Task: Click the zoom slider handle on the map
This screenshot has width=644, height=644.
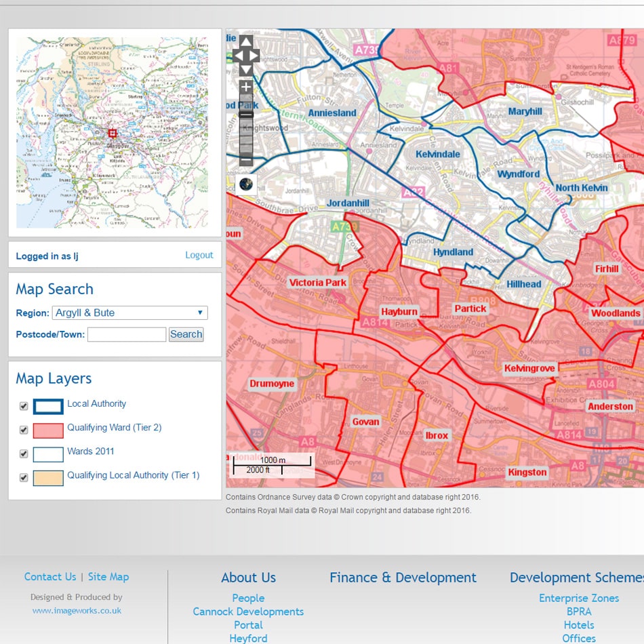Action: [246, 115]
